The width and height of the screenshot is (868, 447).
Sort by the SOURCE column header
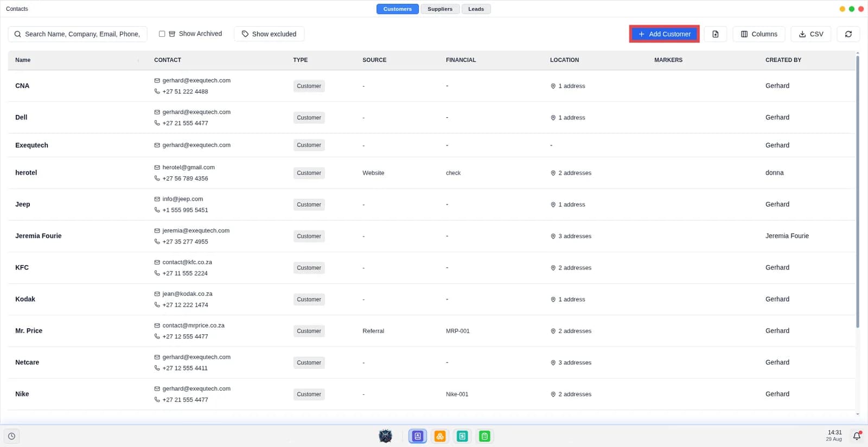(374, 60)
